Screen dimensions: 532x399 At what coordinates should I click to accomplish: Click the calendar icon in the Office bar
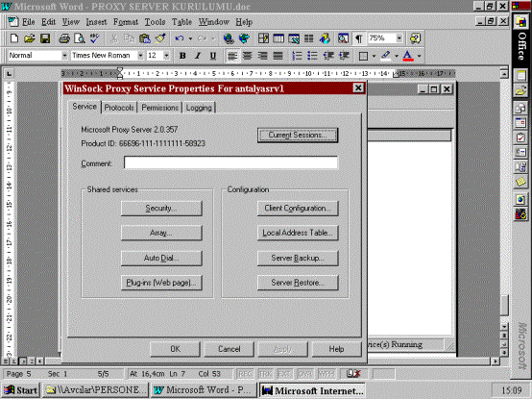click(520, 123)
